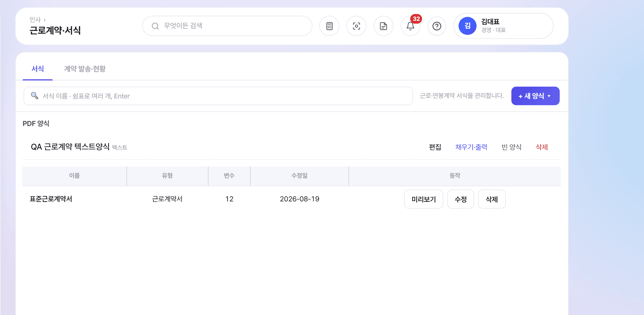
Task: Open the 김대표 user profile menu
Action: tap(504, 26)
